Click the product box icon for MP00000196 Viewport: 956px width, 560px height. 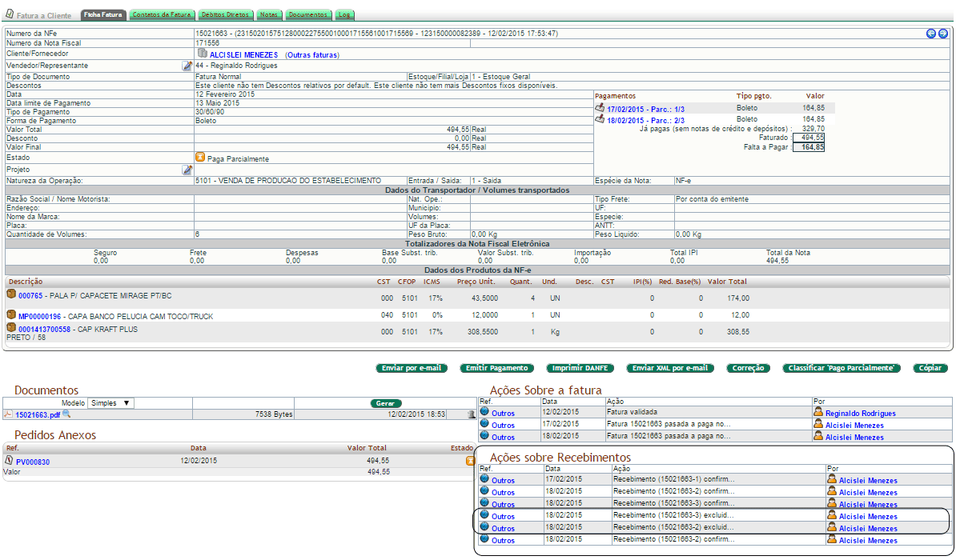point(11,314)
